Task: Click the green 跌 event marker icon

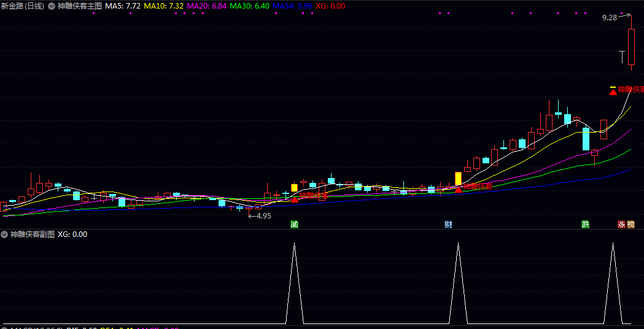Action: 586,225
